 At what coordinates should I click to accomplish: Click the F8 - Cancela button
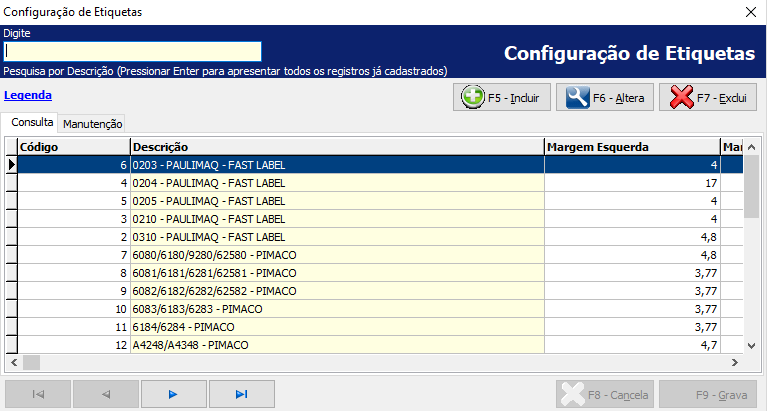pos(606,395)
